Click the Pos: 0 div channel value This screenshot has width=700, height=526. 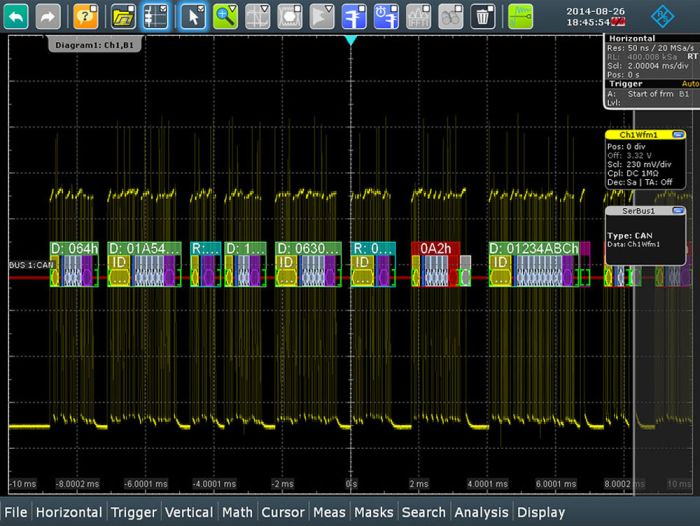point(626,146)
